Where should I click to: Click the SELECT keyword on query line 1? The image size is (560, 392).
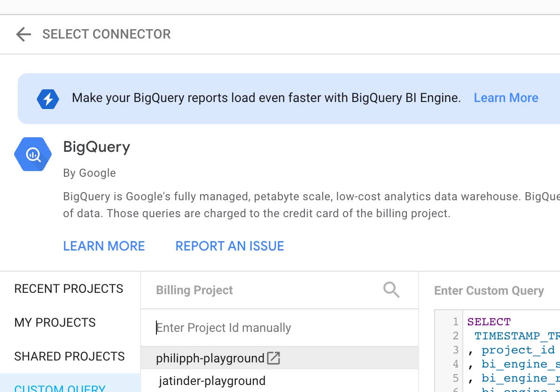pos(489,322)
